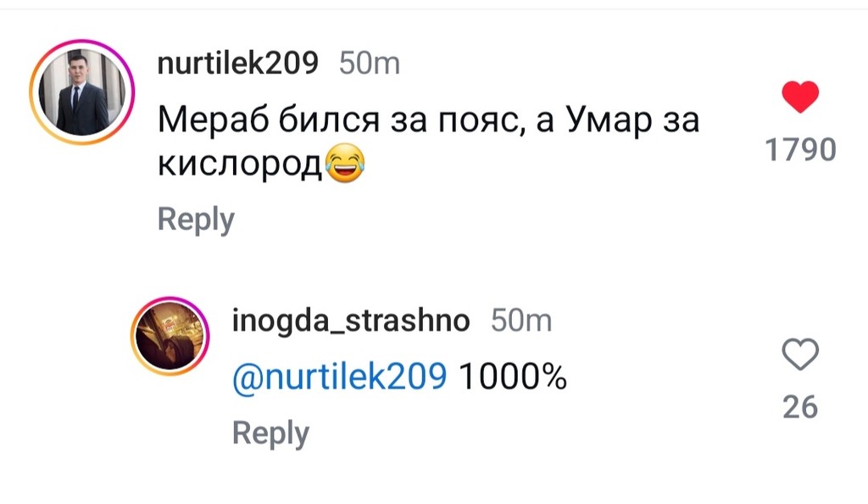
Task: Open nurtilek209's username profile
Action: click(x=238, y=62)
